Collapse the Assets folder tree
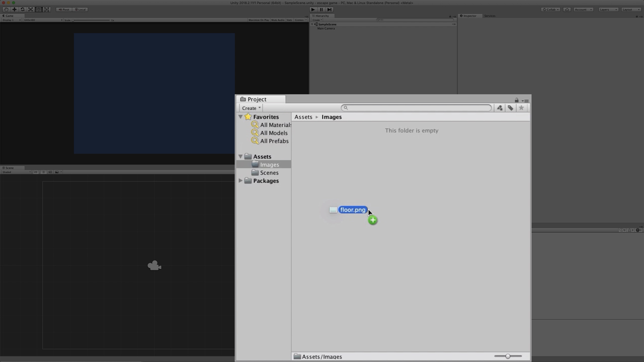Image resolution: width=644 pixels, height=362 pixels. (x=240, y=157)
